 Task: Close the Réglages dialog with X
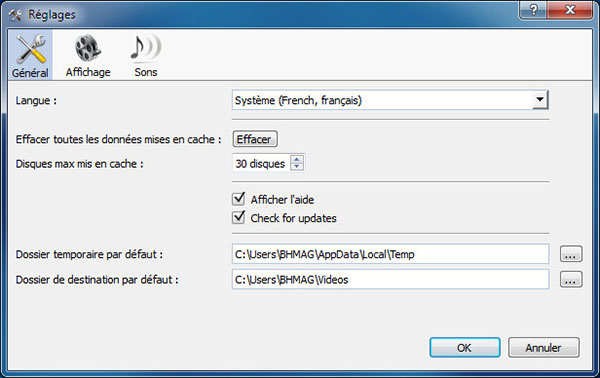point(570,10)
